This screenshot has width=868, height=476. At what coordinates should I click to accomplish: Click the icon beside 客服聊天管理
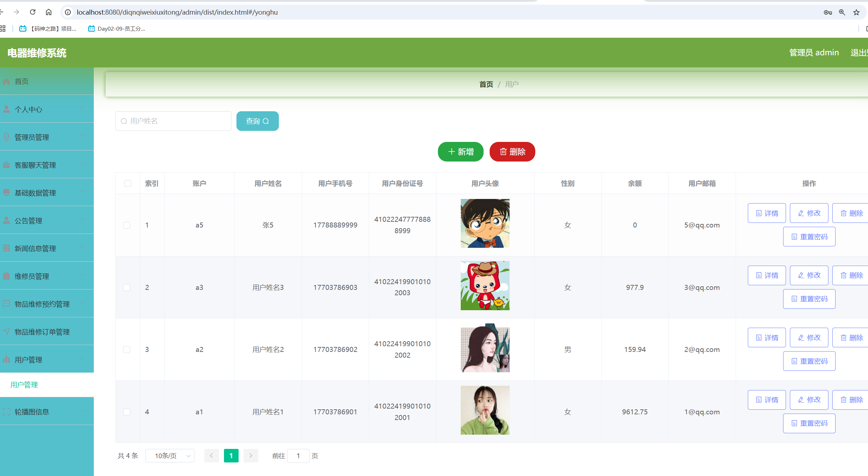tap(6, 165)
